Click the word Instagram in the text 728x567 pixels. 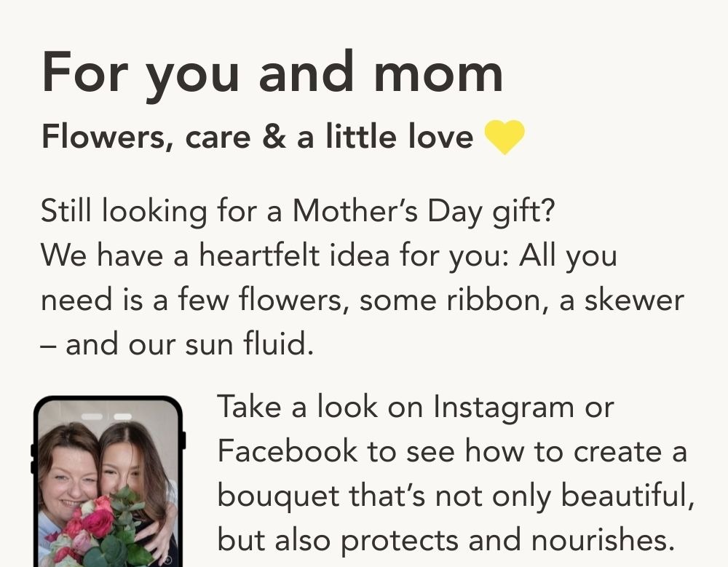pyautogui.click(x=504, y=408)
